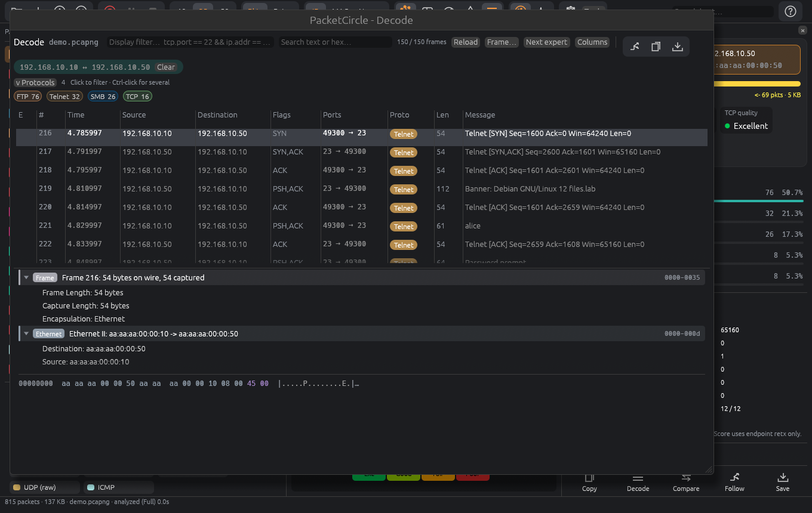The height and width of the screenshot is (513, 812).
Task: Clear the 192.168.10.10 conversation filter
Action: [166, 67]
